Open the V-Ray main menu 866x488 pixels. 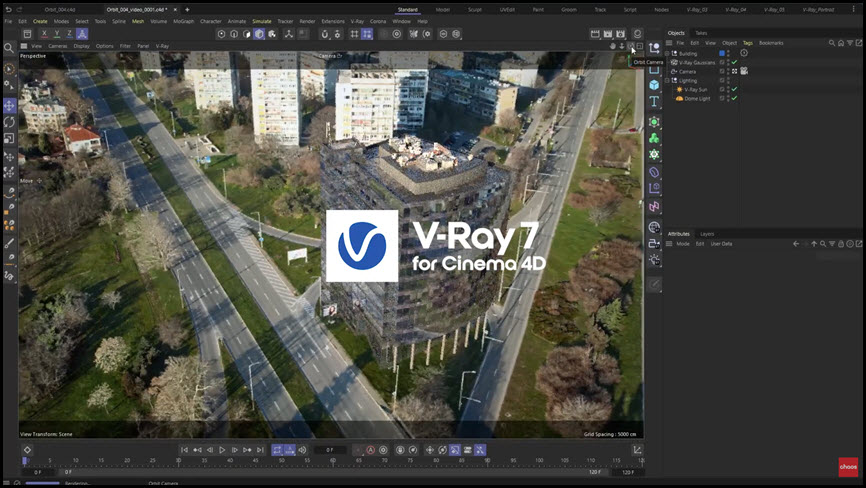[357, 21]
